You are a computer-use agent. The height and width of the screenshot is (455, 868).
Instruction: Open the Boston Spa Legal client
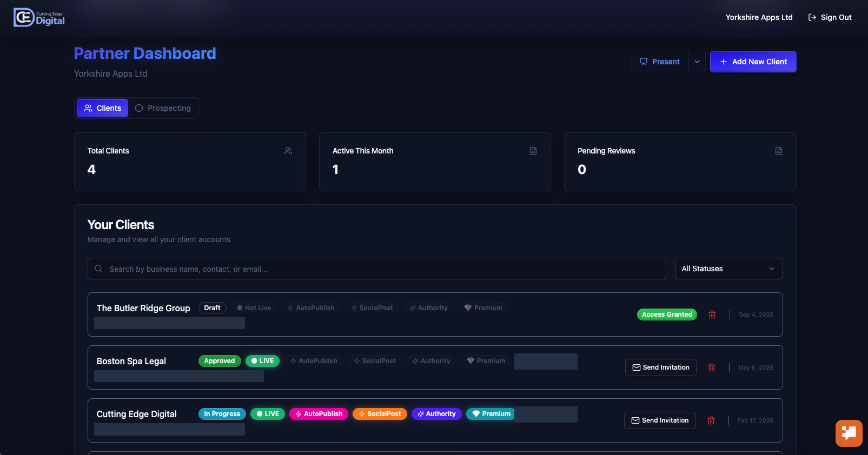coord(131,361)
